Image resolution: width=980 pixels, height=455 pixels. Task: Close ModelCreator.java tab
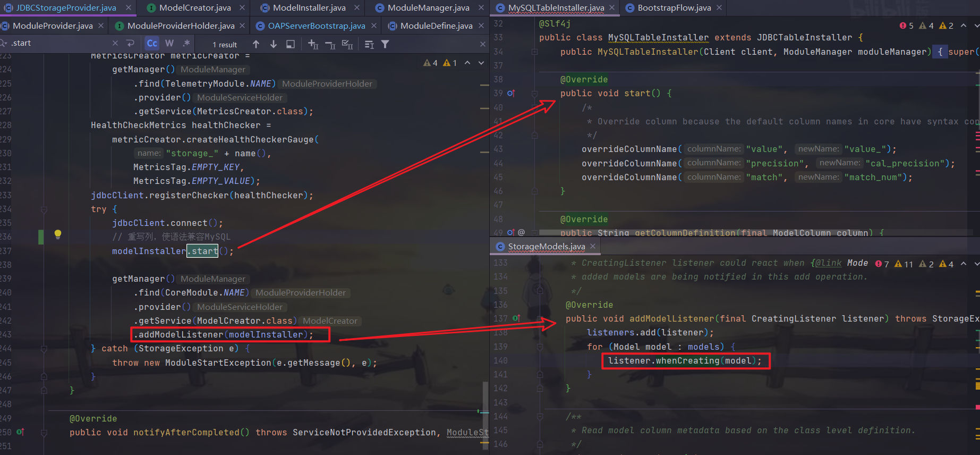(242, 8)
